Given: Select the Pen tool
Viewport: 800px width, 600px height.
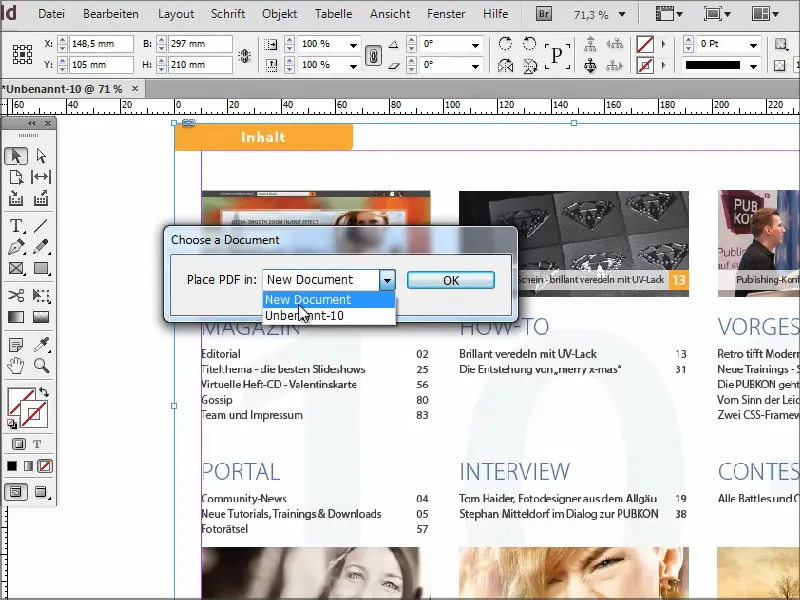Looking at the screenshot, I should click(x=16, y=246).
